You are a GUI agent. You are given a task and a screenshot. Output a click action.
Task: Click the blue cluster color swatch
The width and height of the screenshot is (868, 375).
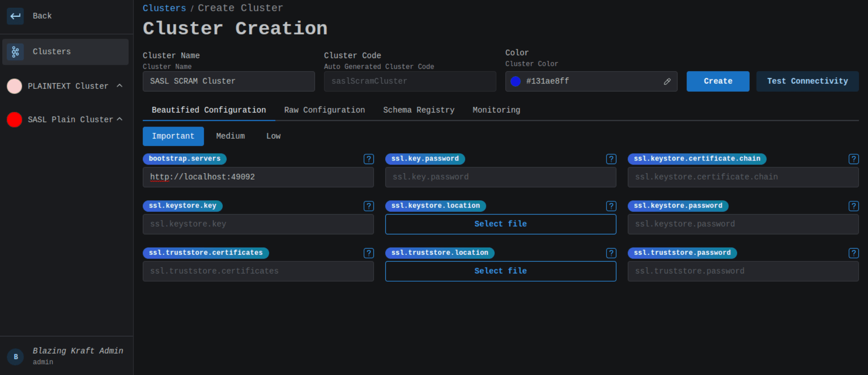[515, 82]
